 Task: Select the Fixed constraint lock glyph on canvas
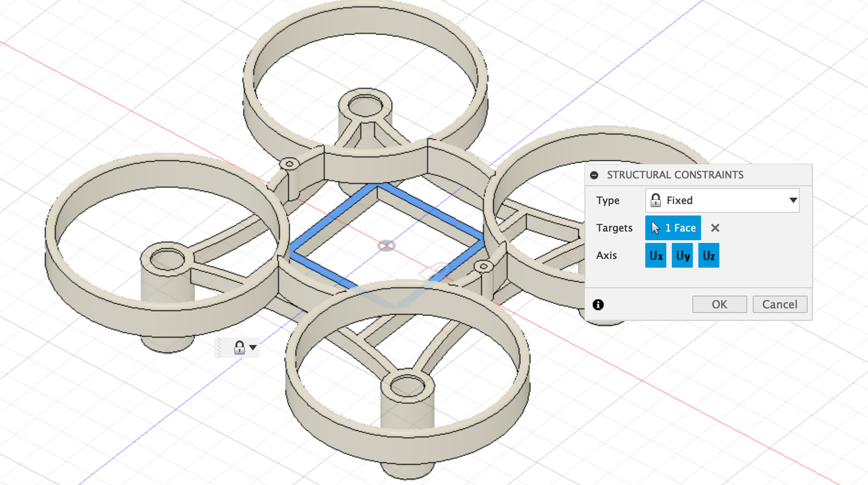239,347
